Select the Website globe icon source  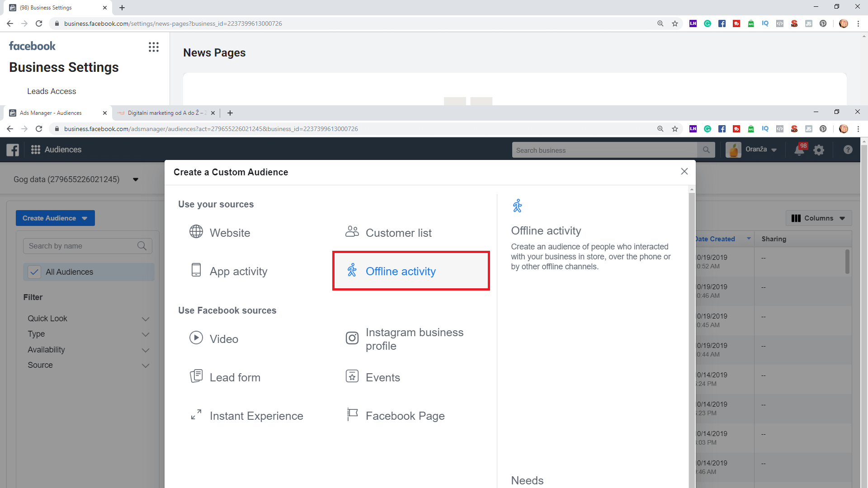coord(196,232)
